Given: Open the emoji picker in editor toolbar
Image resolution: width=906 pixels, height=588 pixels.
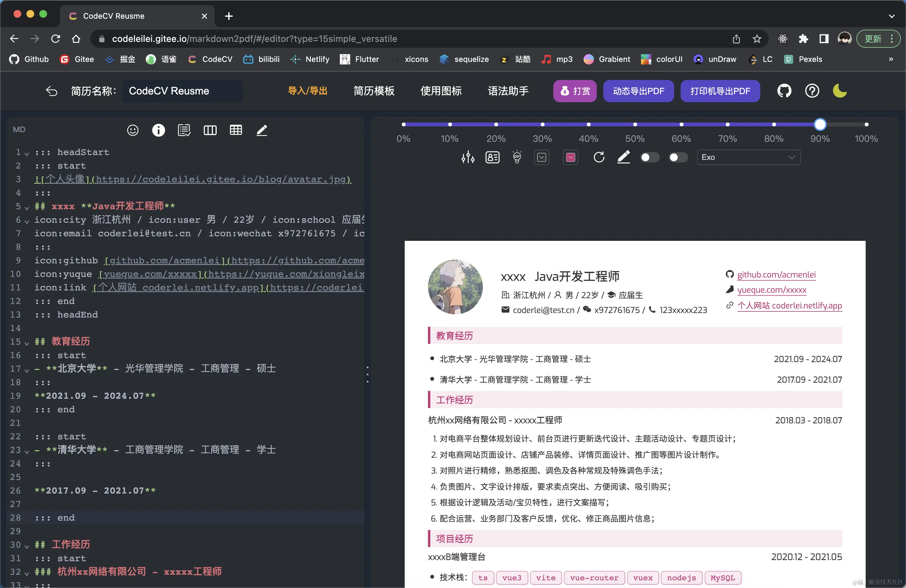Looking at the screenshot, I should point(133,130).
